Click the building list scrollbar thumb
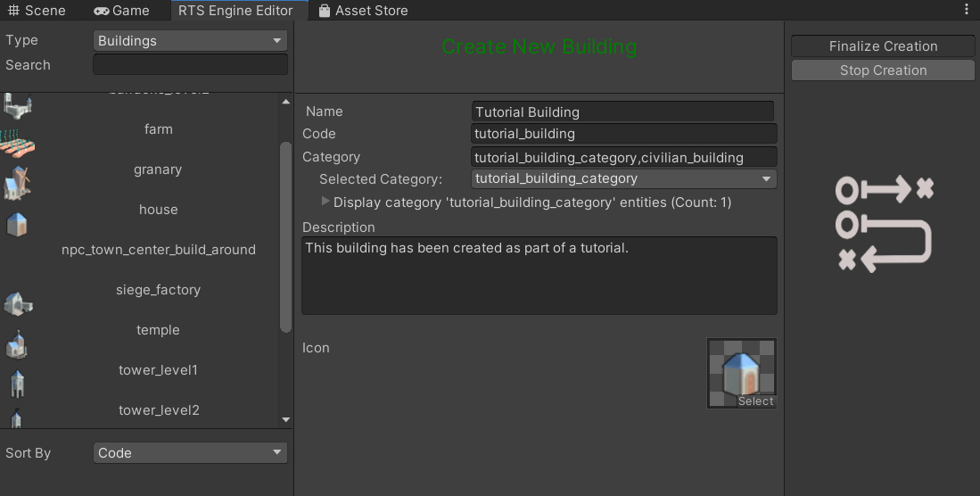This screenshot has width=980, height=496. tap(285, 236)
